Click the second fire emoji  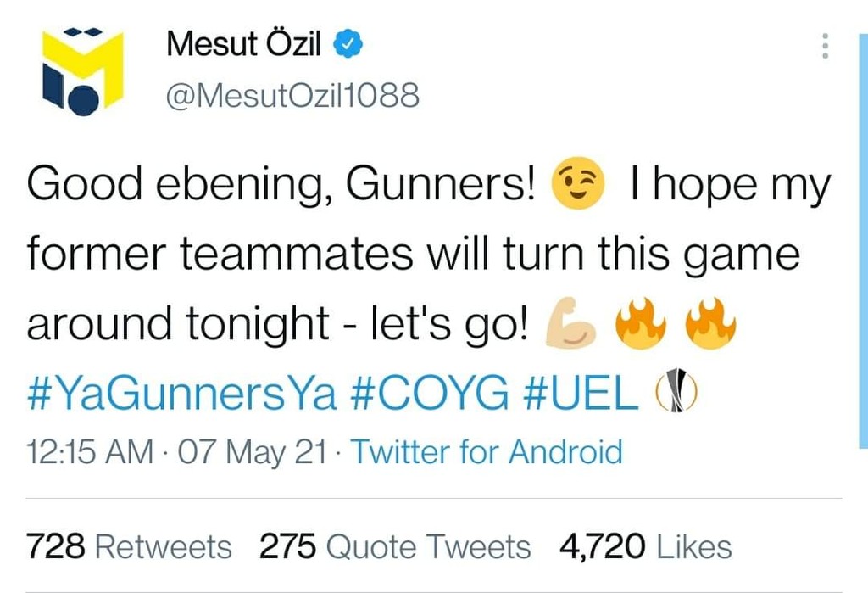[709, 323]
